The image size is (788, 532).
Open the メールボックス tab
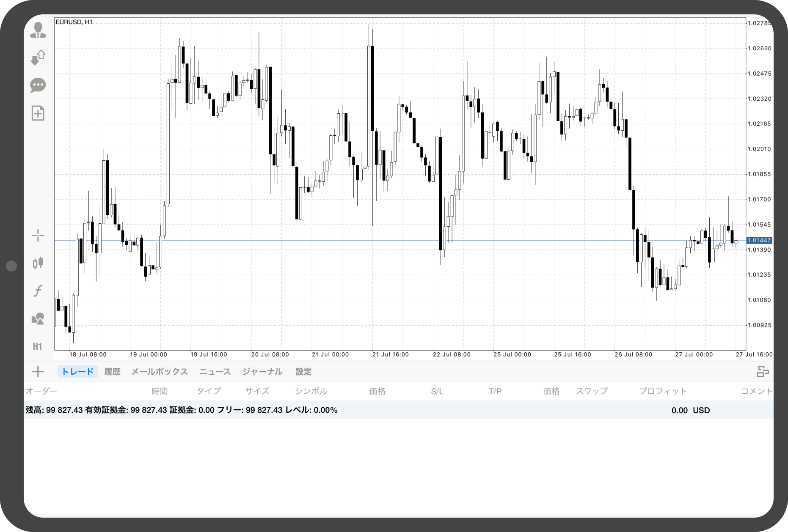click(160, 372)
